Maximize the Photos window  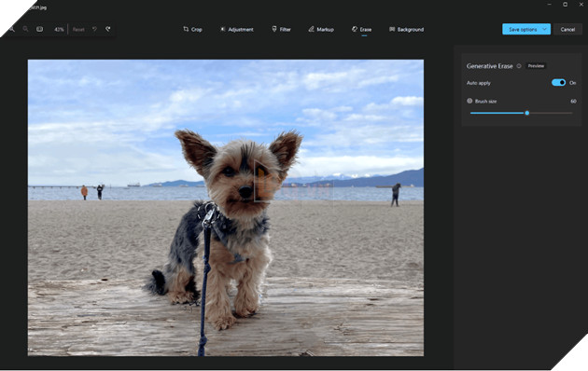click(565, 5)
